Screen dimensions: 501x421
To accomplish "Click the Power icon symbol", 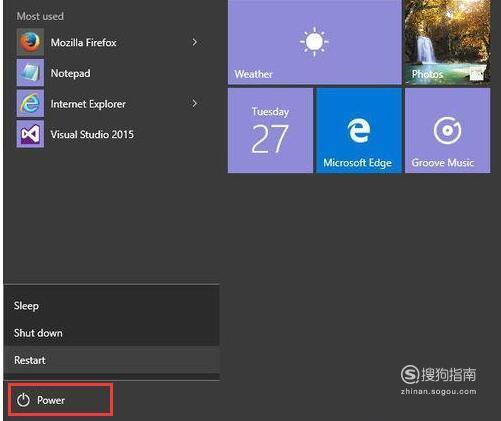I will 23,400.
